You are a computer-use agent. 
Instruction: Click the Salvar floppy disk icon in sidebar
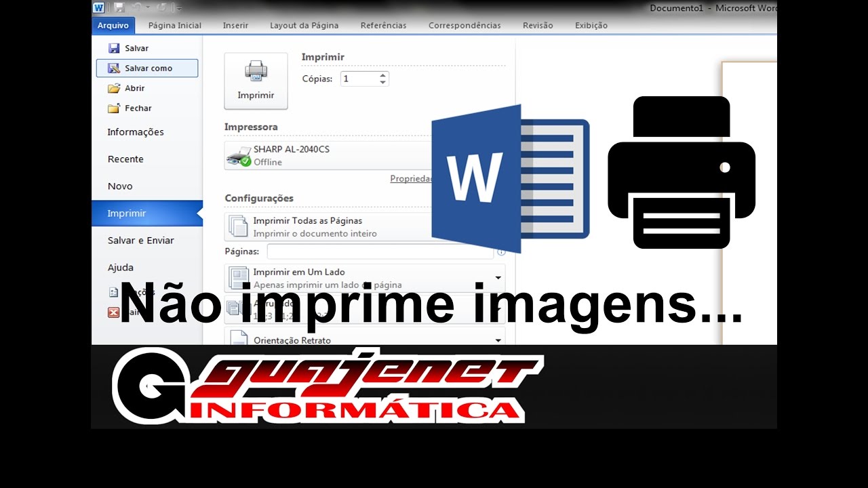point(114,48)
